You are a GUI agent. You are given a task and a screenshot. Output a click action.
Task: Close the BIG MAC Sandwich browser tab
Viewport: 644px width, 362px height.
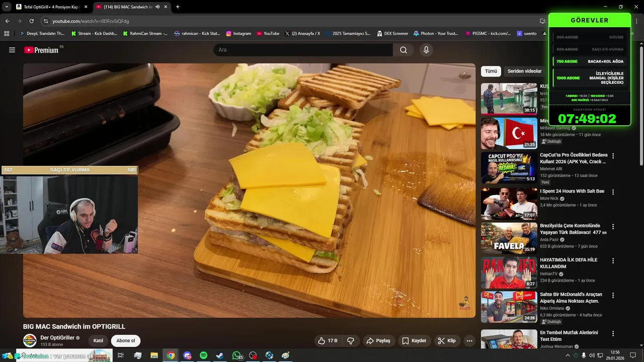(x=166, y=7)
